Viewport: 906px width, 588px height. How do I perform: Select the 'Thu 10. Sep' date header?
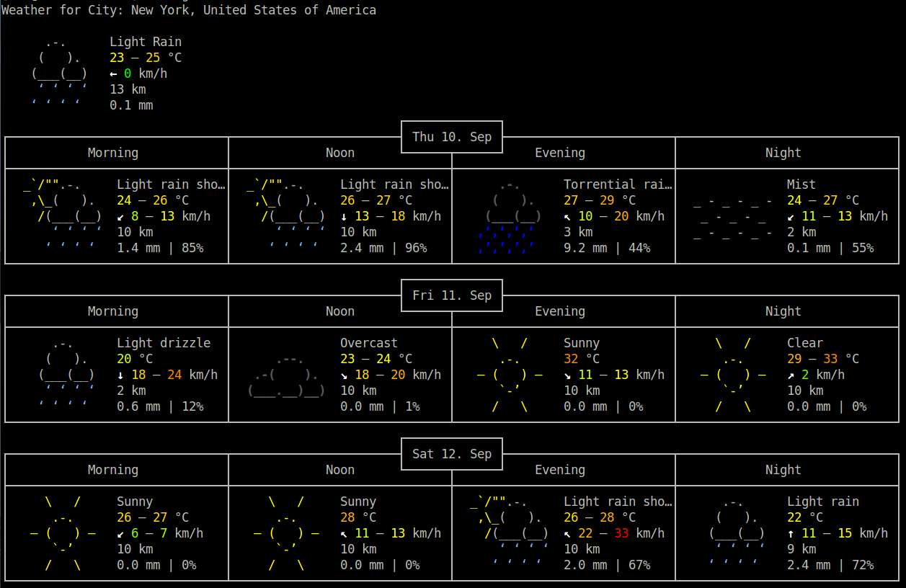[452, 137]
